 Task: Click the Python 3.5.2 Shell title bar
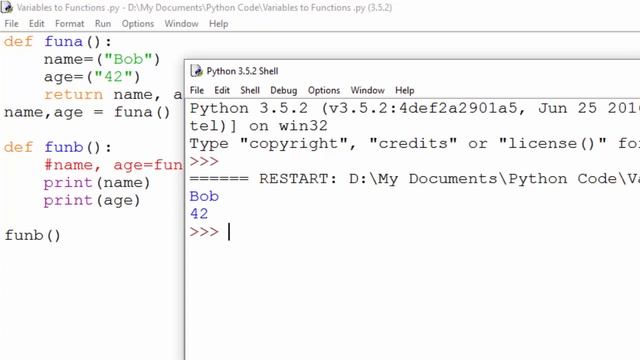[412, 71]
